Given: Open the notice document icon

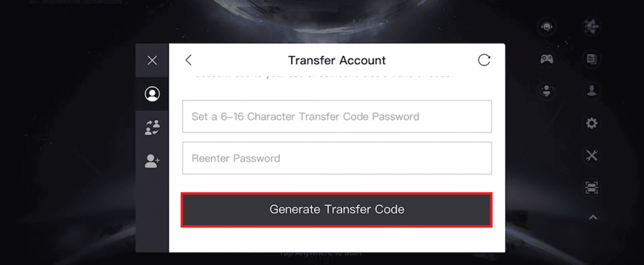Looking at the screenshot, I should pyautogui.click(x=591, y=59).
